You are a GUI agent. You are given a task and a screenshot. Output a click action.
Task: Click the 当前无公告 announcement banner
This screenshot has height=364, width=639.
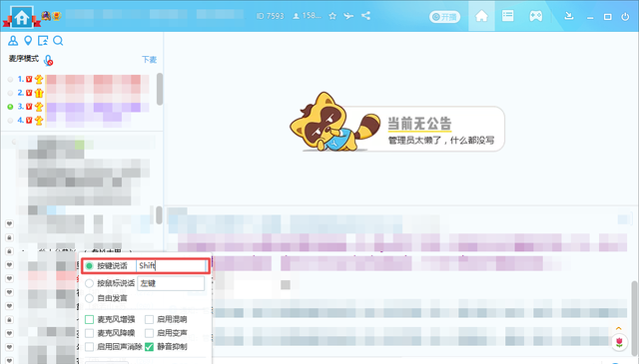(397, 122)
